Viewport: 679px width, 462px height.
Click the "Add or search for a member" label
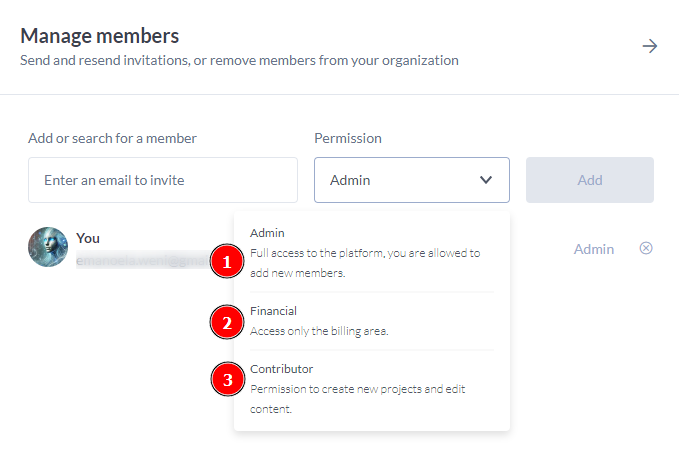pyautogui.click(x=112, y=138)
